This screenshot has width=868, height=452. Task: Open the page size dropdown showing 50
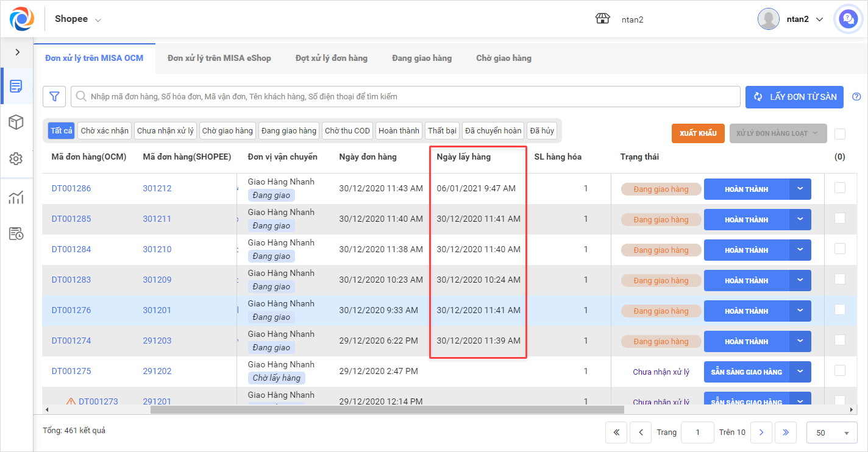831,433
